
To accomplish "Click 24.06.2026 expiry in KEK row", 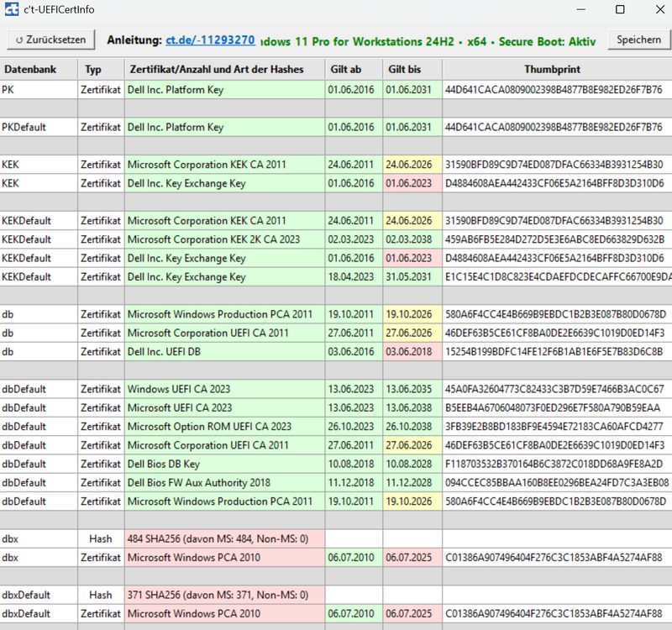I will 412,165.
